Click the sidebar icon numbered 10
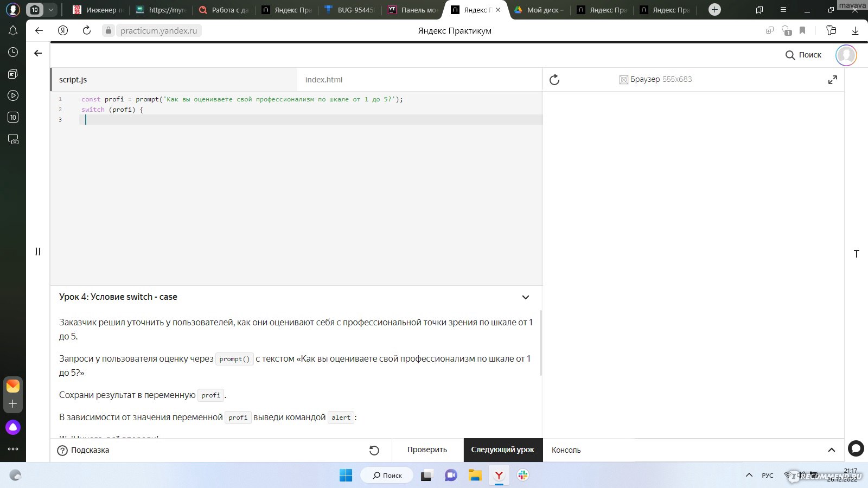The image size is (868, 488). point(13,117)
